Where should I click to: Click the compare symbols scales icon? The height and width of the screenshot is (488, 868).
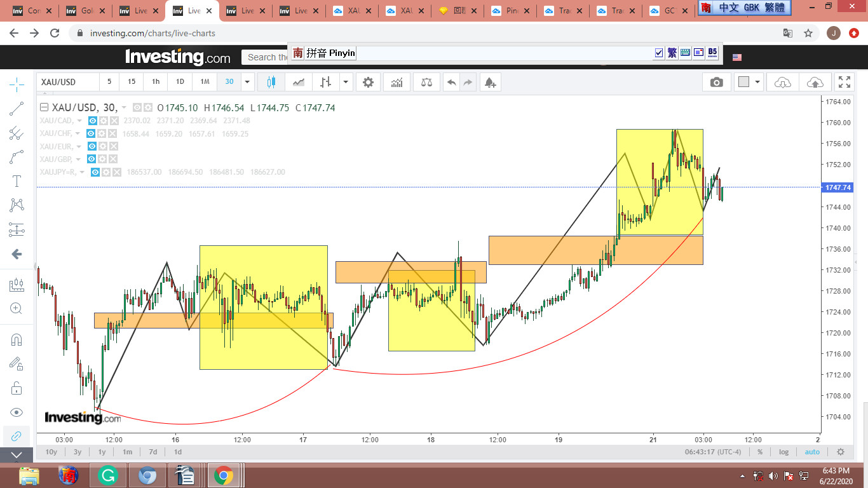(x=426, y=82)
